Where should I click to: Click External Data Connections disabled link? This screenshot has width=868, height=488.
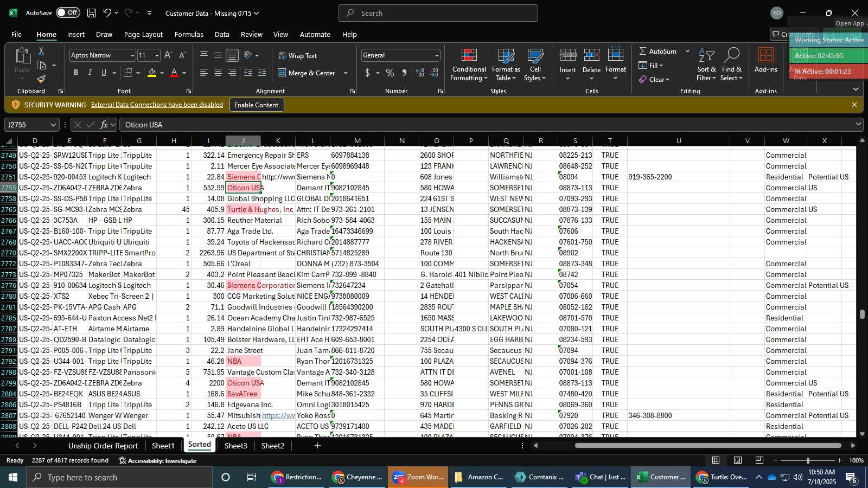pyautogui.click(x=157, y=105)
